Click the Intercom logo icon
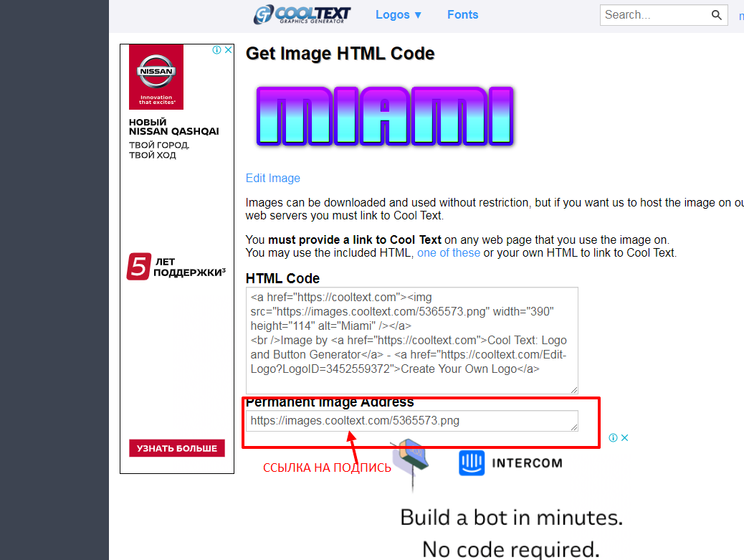This screenshot has height=560, width=744. (472, 462)
